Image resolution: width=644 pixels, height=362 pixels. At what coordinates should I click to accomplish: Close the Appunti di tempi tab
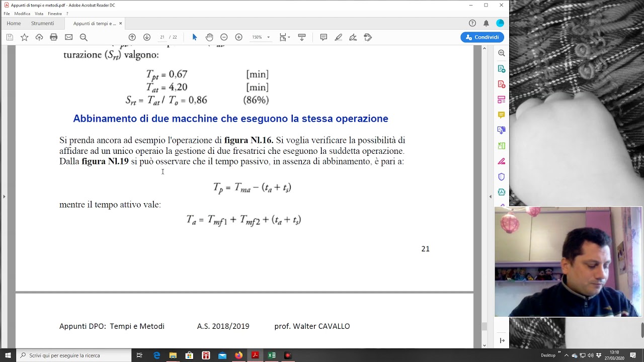tap(121, 23)
